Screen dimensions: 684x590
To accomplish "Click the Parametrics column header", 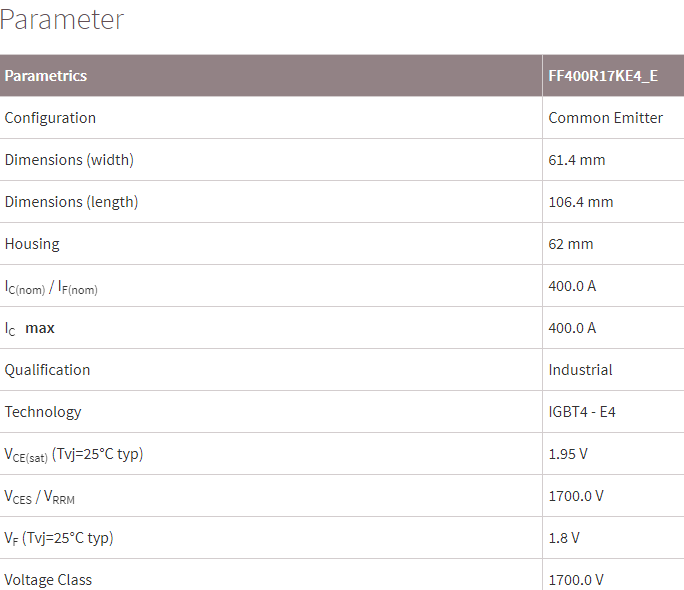I will (x=46, y=76).
